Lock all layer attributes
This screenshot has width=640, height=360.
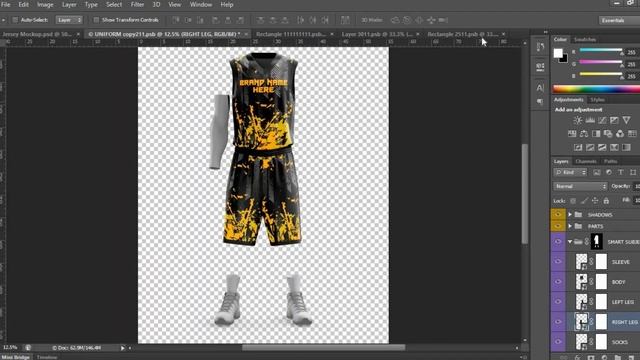(x=606, y=200)
